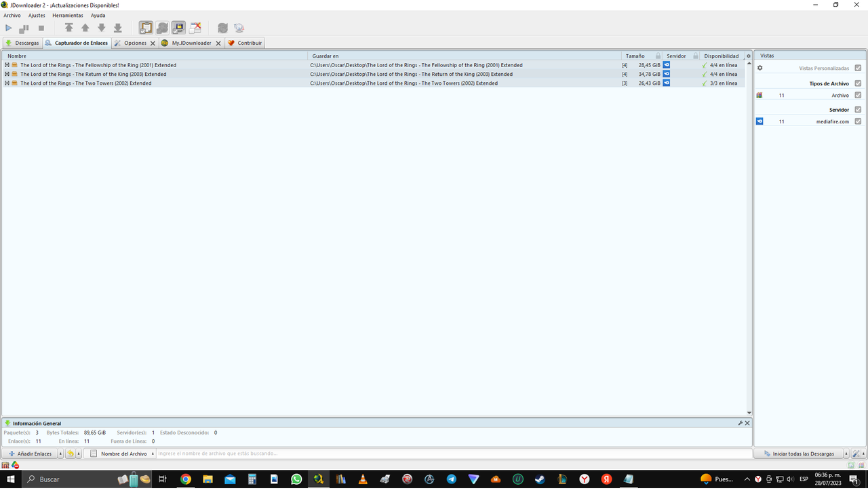This screenshot has width=868, height=499.
Task: Click the file name search field
Action: [x=453, y=454]
